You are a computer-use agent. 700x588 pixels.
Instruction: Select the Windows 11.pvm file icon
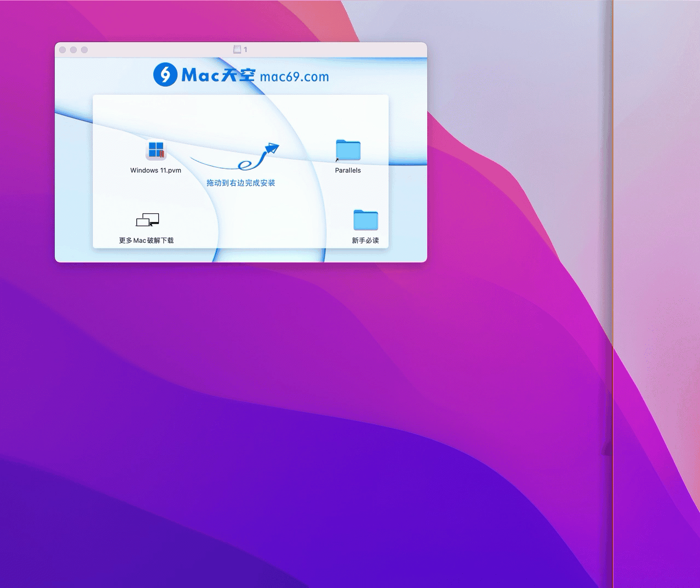[156, 150]
